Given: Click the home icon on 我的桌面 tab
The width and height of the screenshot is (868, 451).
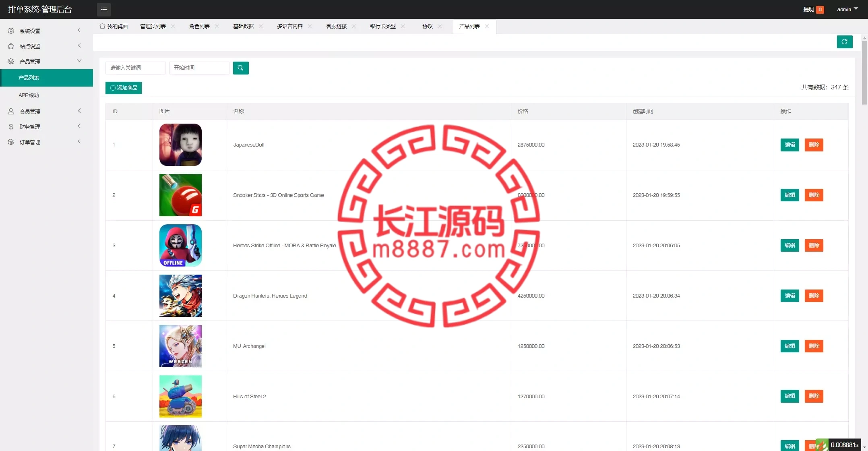Looking at the screenshot, I should click(102, 26).
